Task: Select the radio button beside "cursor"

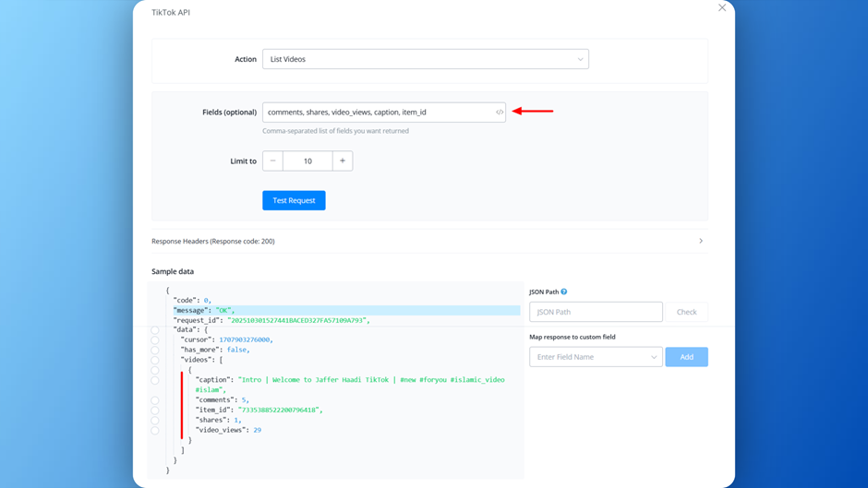Action: [x=155, y=339]
